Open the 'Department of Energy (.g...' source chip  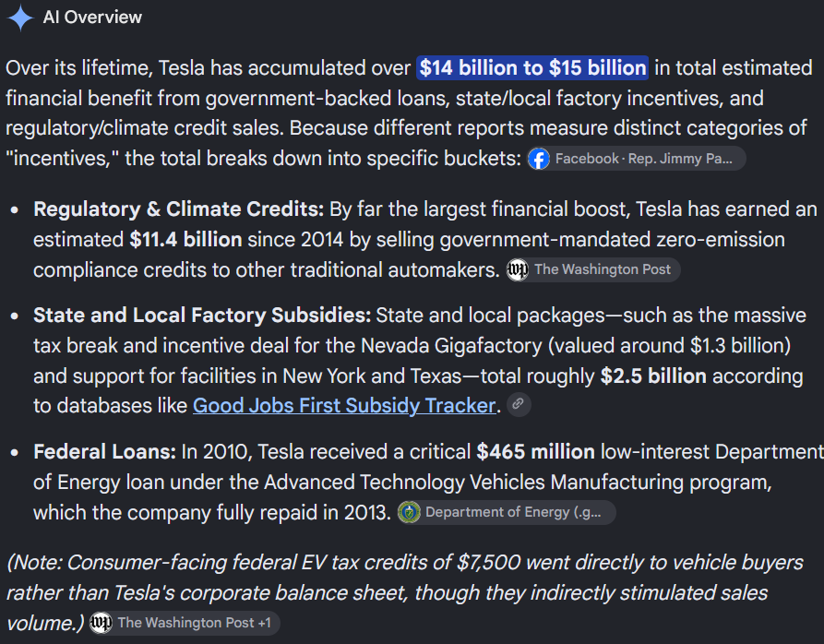click(506, 512)
